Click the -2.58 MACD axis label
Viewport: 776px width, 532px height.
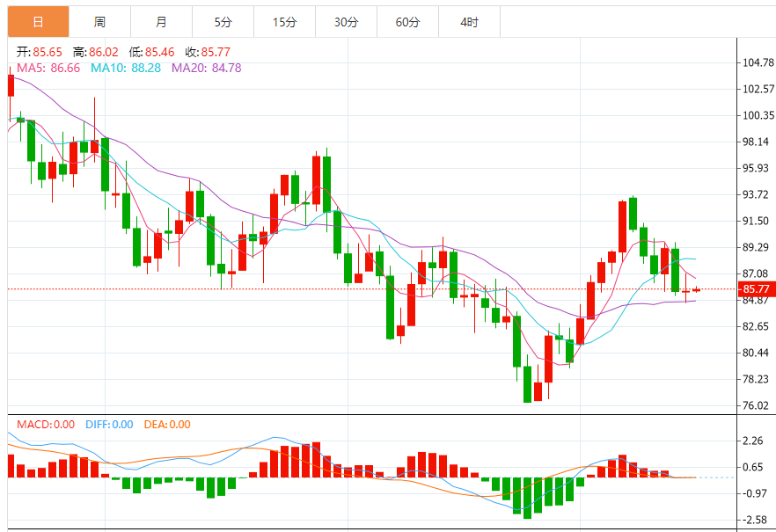point(753,521)
